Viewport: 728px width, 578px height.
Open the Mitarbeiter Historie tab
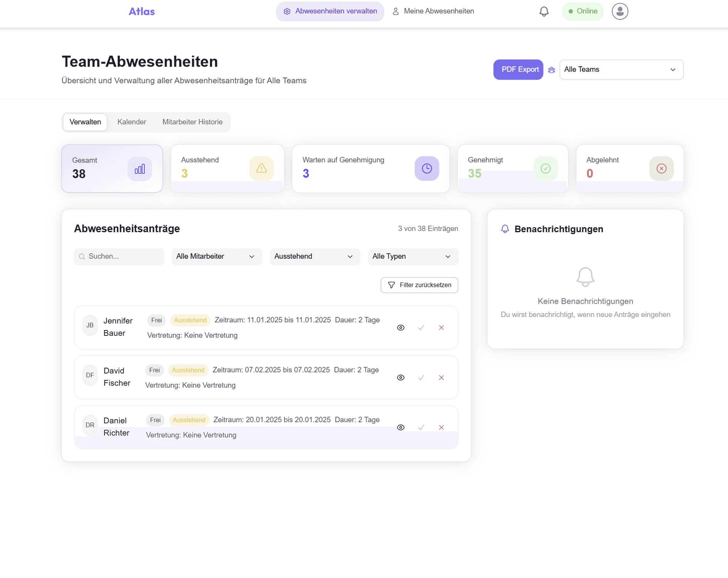coord(192,122)
